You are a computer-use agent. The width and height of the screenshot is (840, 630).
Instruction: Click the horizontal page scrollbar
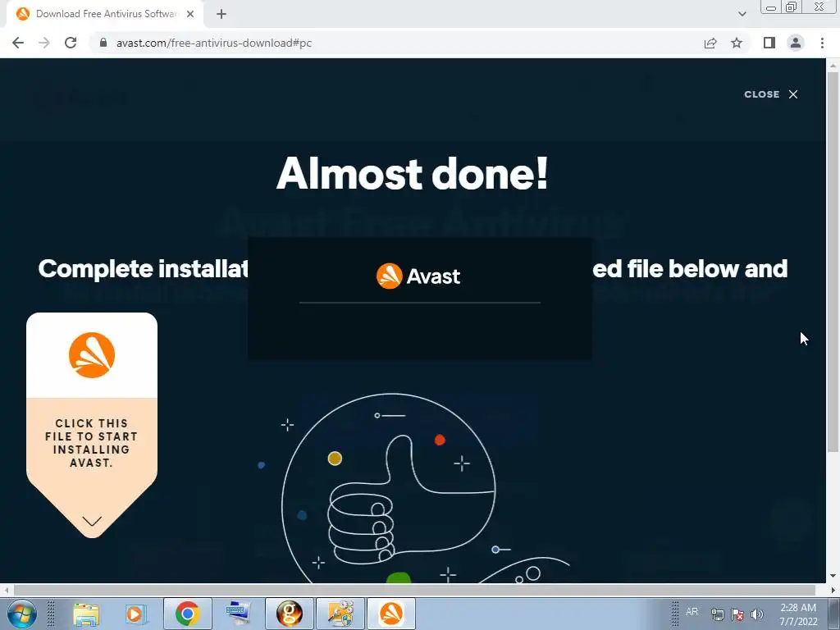[414, 590]
